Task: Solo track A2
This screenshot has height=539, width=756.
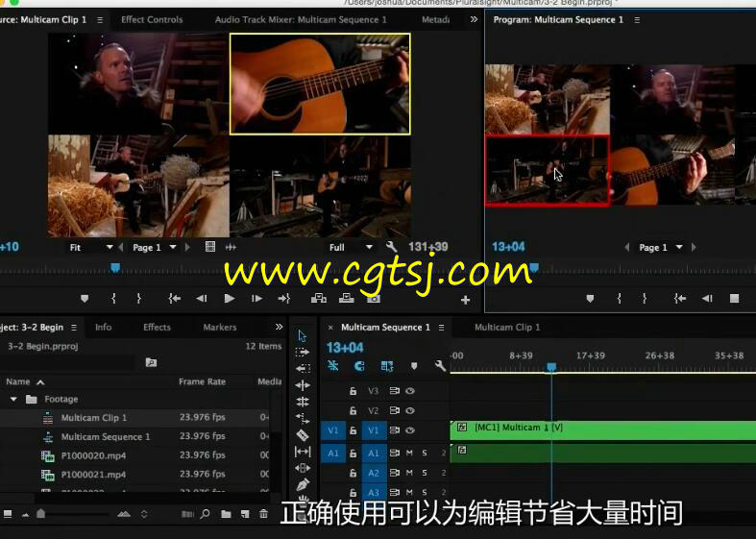Action: pos(425,473)
